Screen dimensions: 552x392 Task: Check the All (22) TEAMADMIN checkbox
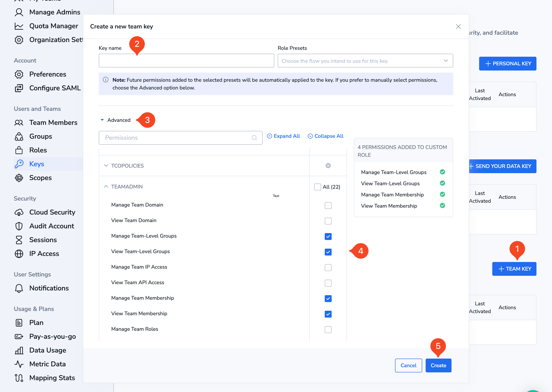tap(317, 187)
